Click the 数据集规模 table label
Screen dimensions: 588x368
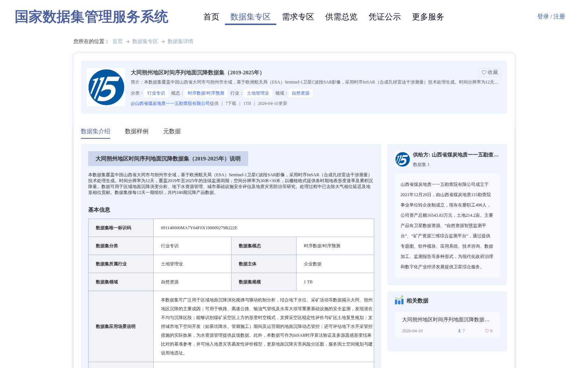pos(250,282)
